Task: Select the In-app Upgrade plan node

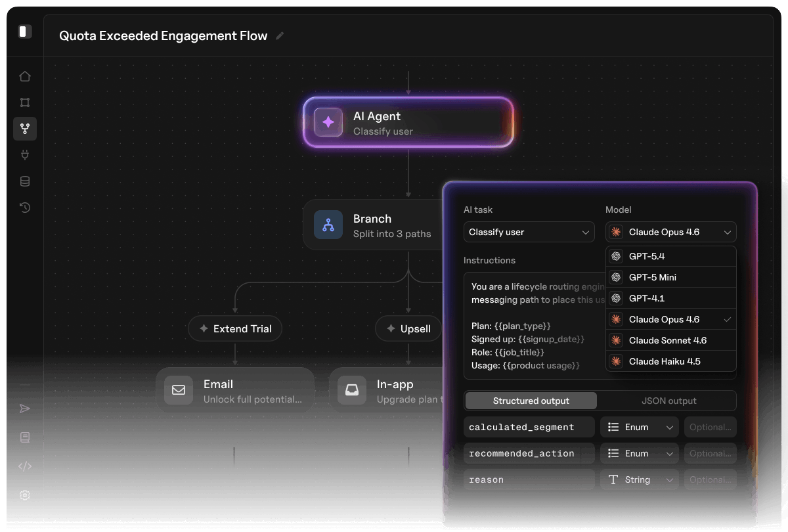Action: point(387,390)
